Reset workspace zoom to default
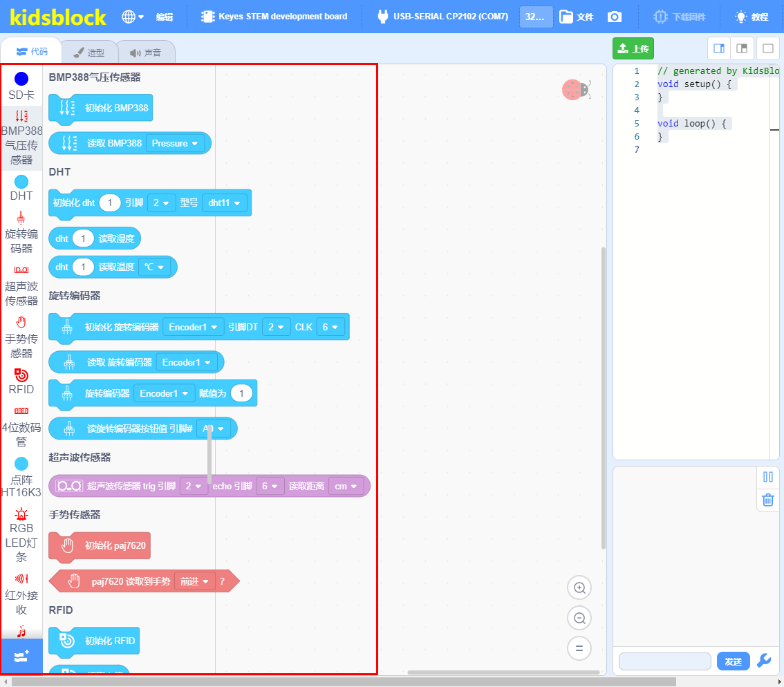Viewport: 784px width, 687px height. point(579,648)
